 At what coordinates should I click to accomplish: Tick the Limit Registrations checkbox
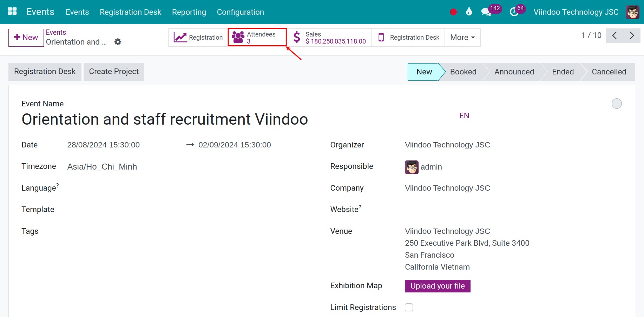[409, 308]
